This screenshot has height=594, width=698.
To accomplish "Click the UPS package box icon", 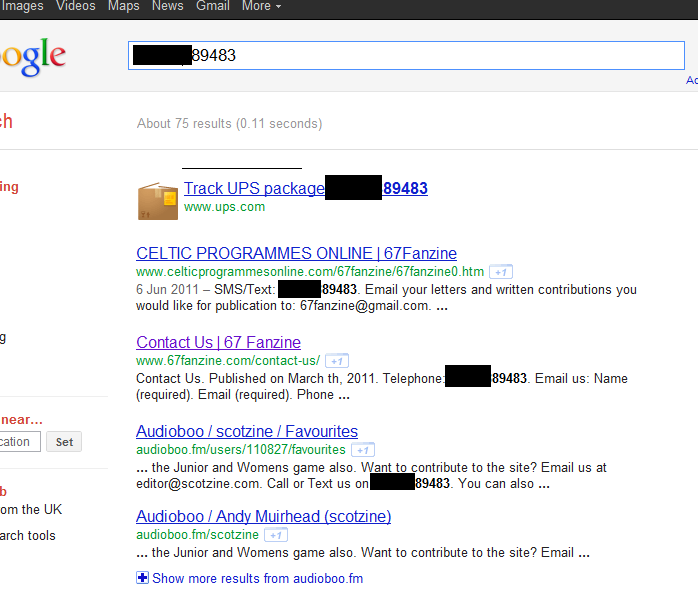I will [x=158, y=201].
